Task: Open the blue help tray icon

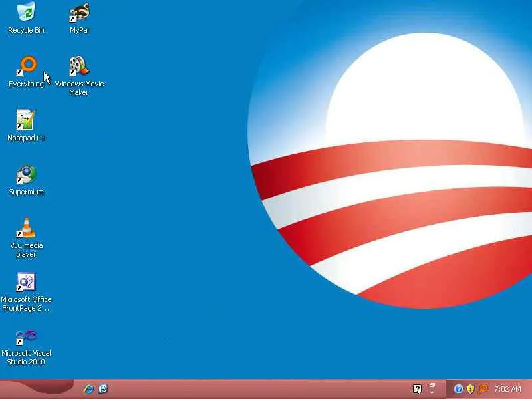Action: [458, 389]
